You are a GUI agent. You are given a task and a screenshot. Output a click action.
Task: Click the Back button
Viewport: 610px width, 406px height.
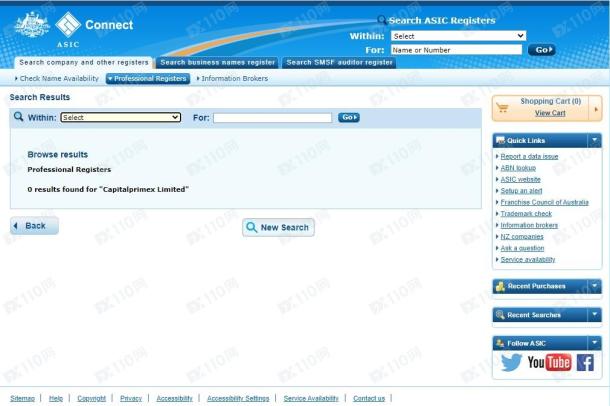(x=34, y=226)
